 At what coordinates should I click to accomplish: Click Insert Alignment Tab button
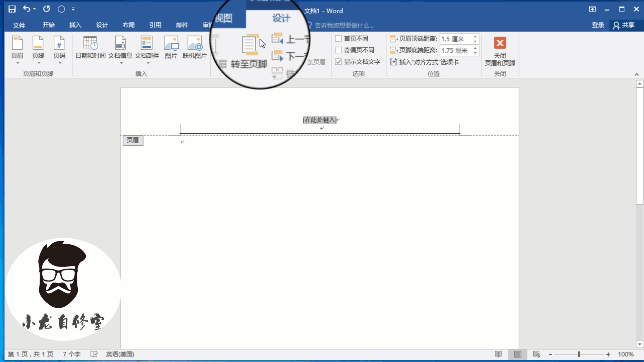tap(425, 62)
